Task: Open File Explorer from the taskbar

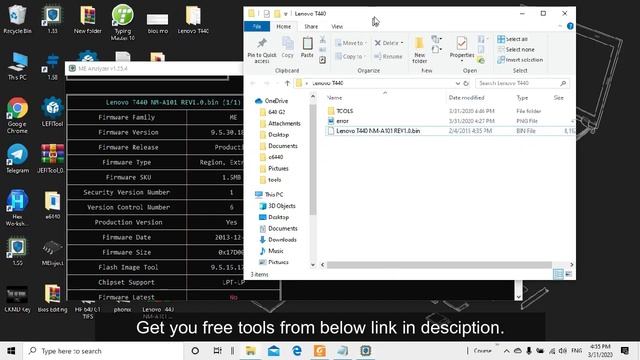Action: [250, 351]
